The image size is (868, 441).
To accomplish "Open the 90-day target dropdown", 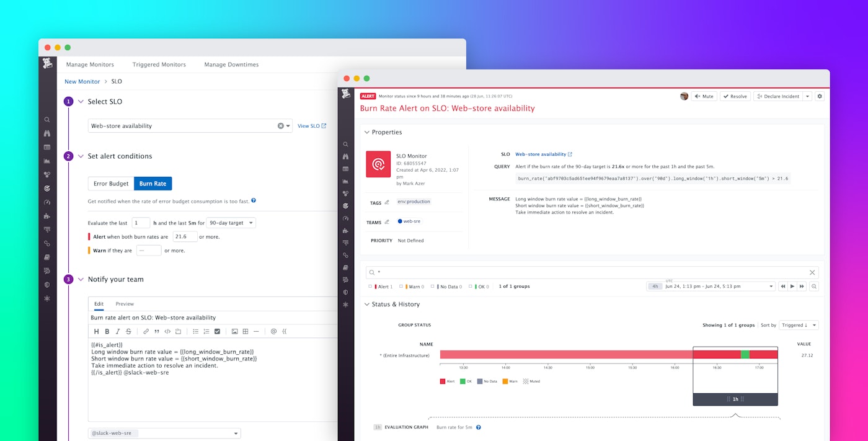I will pyautogui.click(x=231, y=222).
